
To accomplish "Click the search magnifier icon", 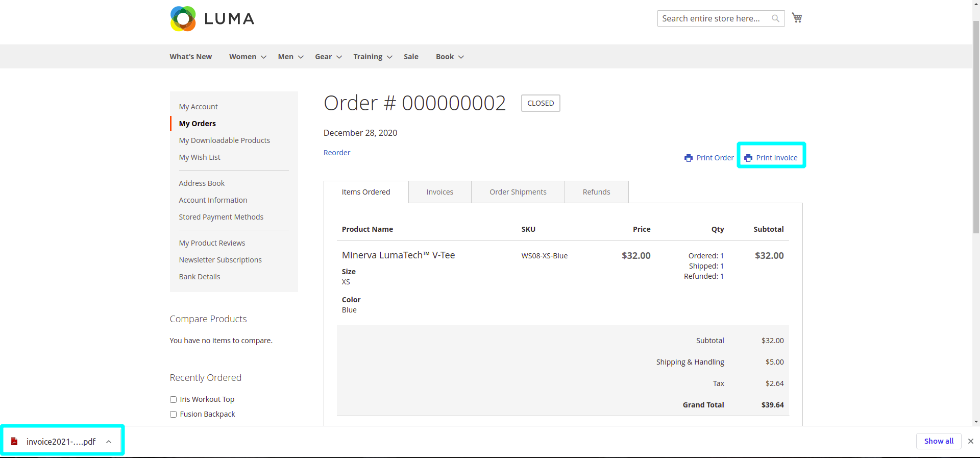I will point(775,18).
